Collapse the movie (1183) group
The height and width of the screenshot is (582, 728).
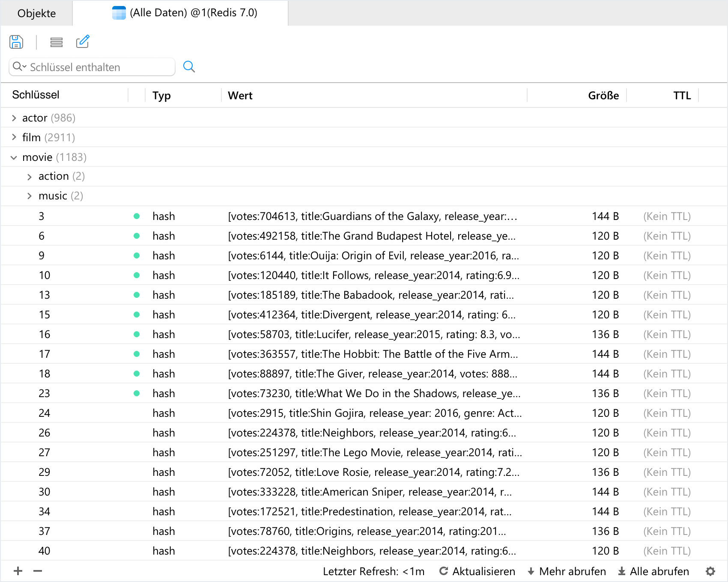(x=14, y=157)
